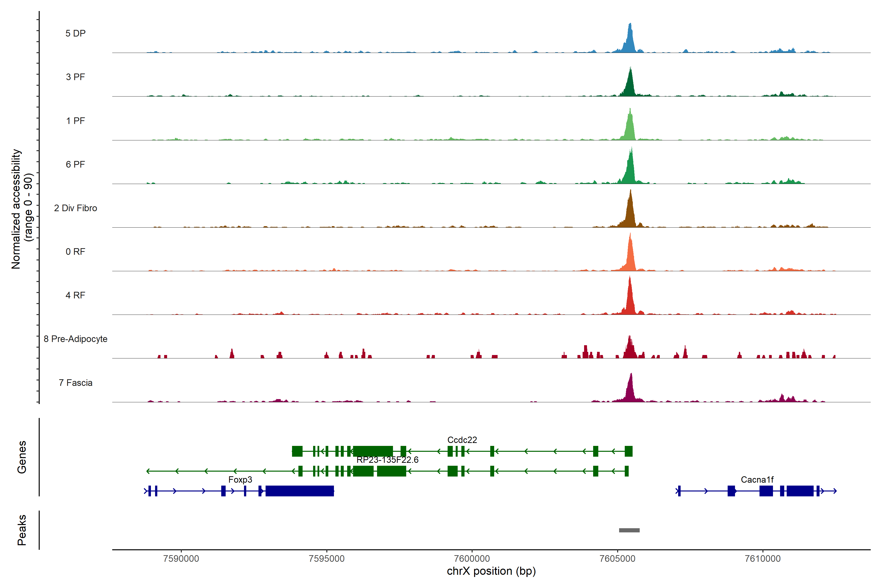The image size is (882, 588).
Task: Click the Foxp3 gene label
Action: tap(240, 480)
